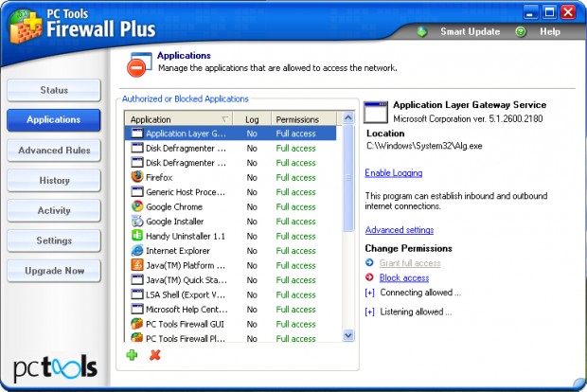Screen dimensions: 587x392
Task: Expand the Listening allowed section
Action: click(x=369, y=312)
